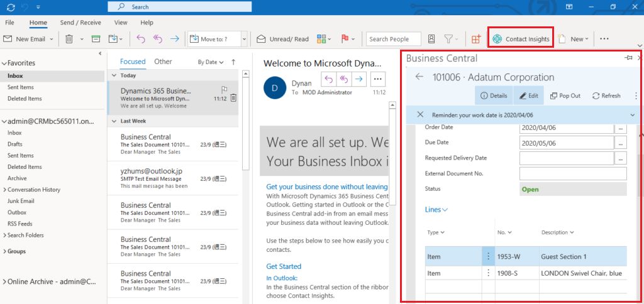The height and width of the screenshot is (304, 644).
Task: Refresh the Business Central pane
Action: coord(606,95)
